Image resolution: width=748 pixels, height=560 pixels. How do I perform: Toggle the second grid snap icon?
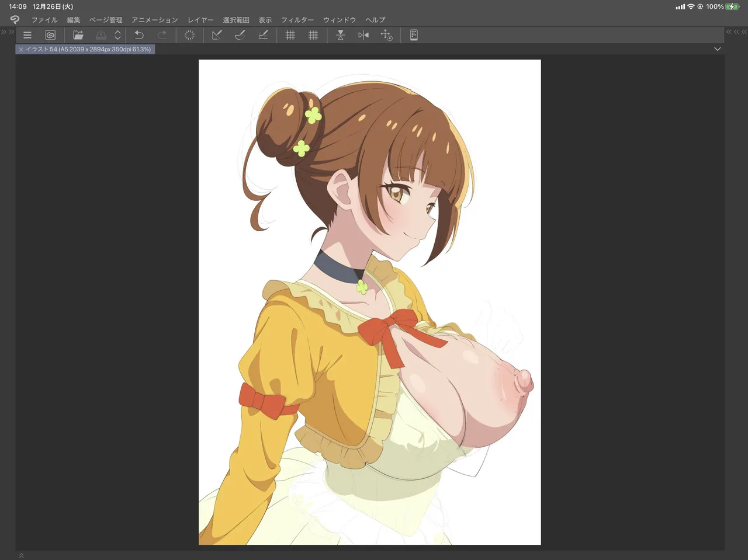pyautogui.click(x=313, y=35)
